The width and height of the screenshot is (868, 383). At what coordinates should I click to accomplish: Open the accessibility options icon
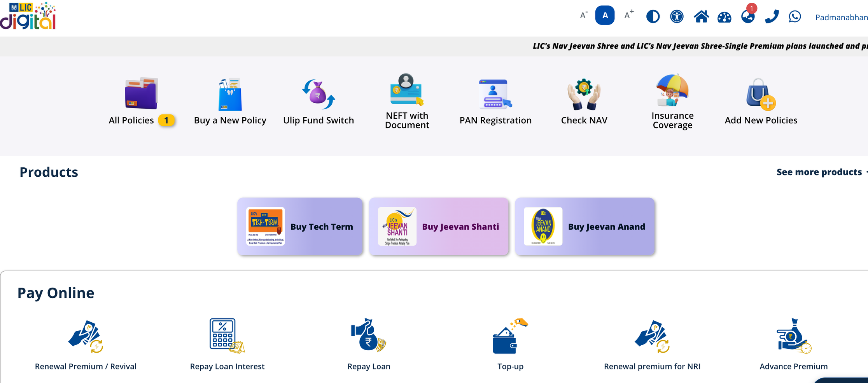(677, 17)
